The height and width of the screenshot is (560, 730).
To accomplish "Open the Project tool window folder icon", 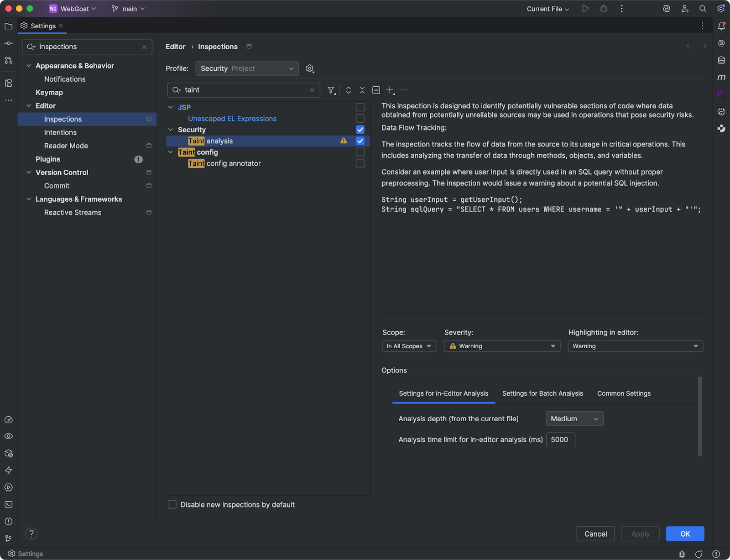I will (8, 26).
